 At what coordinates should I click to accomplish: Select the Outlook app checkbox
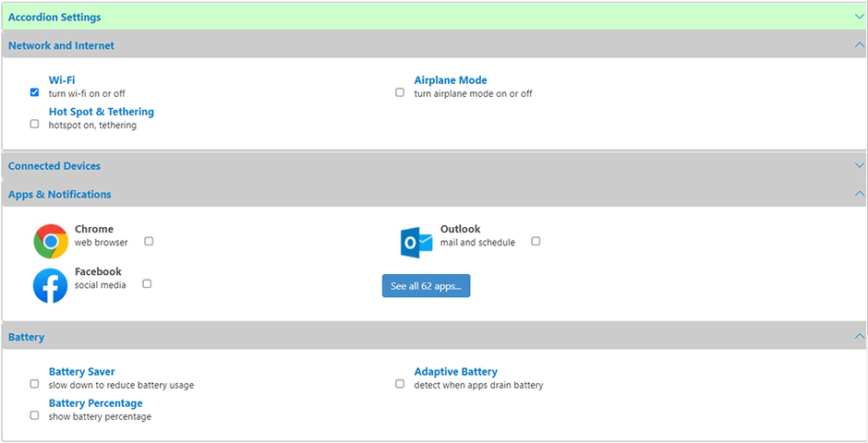coord(536,241)
